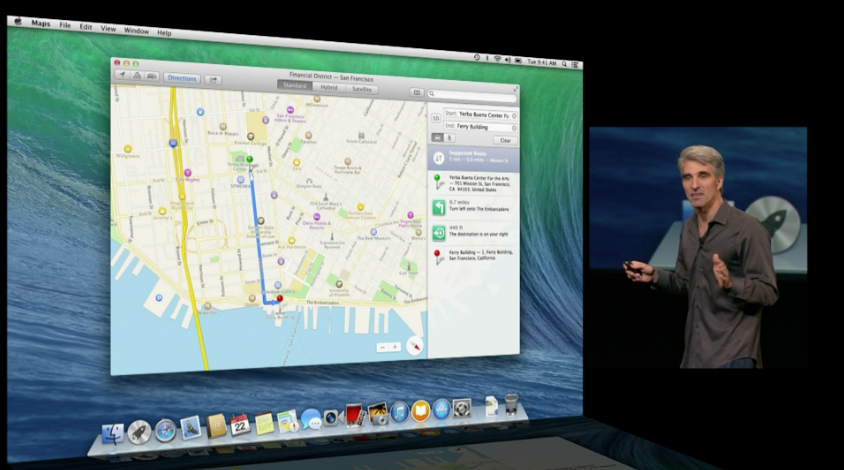Click the Walgreens pin on the map

[x=128, y=149]
